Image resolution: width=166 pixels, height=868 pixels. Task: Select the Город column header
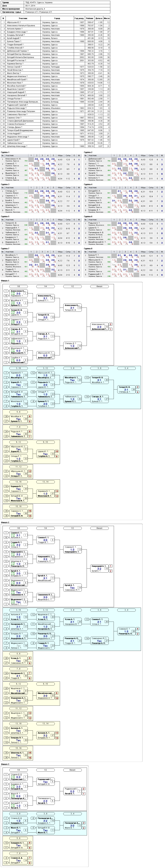pyautogui.click(x=57, y=18)
